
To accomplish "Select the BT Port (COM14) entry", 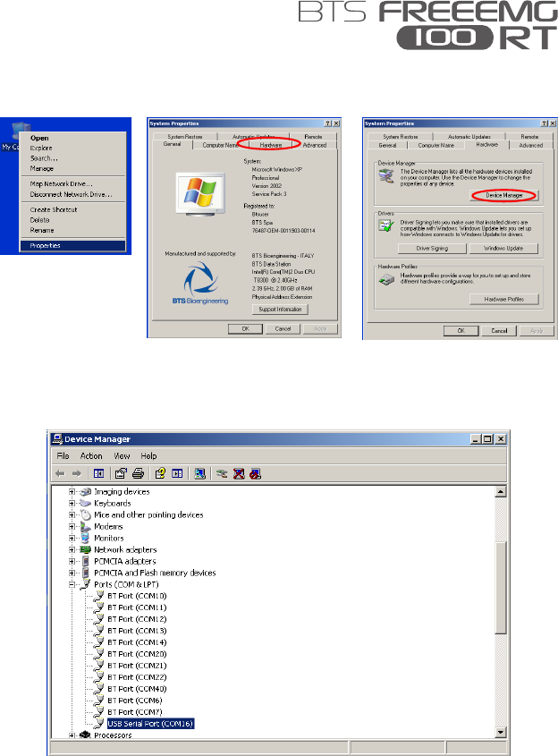I will point(138,642).
